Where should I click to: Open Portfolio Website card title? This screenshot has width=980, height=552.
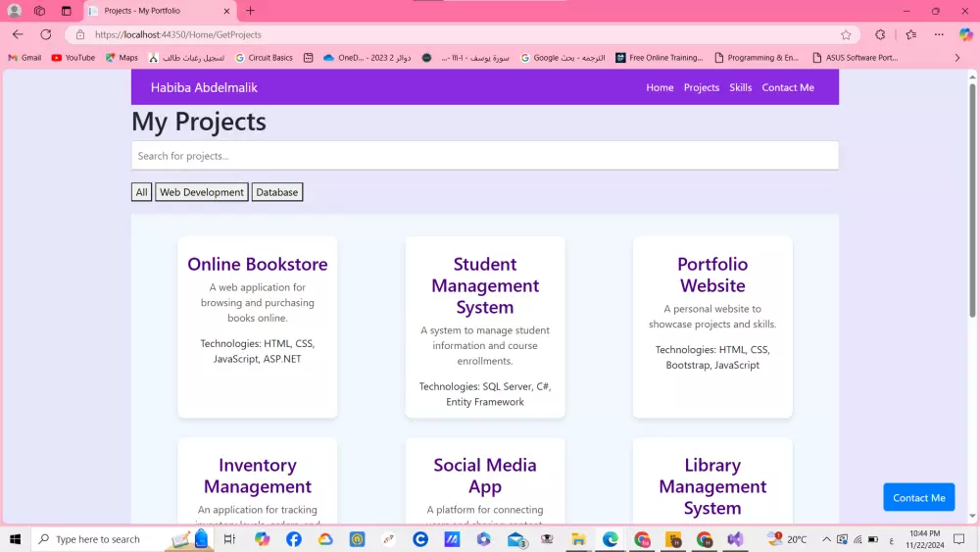click(712, 275)
